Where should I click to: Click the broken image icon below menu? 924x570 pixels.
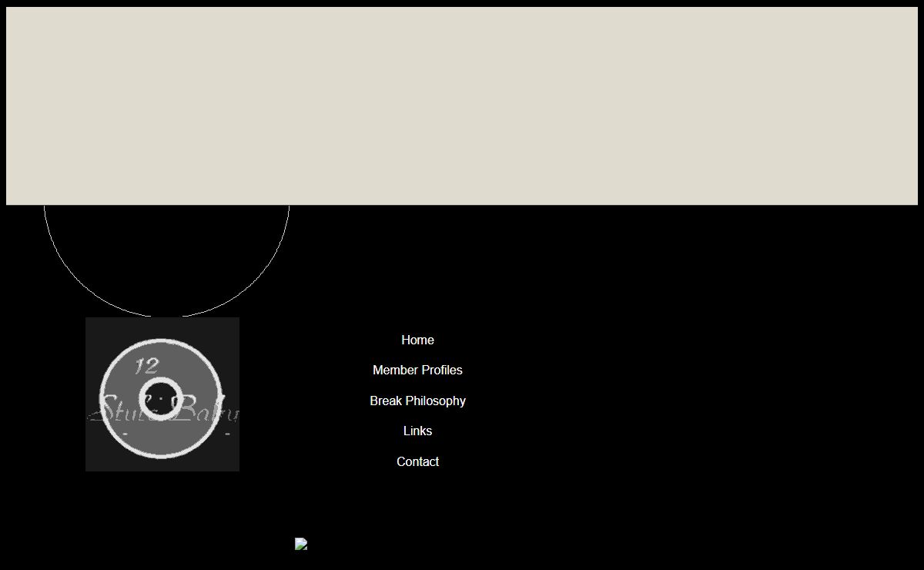[x=301, y=544]
